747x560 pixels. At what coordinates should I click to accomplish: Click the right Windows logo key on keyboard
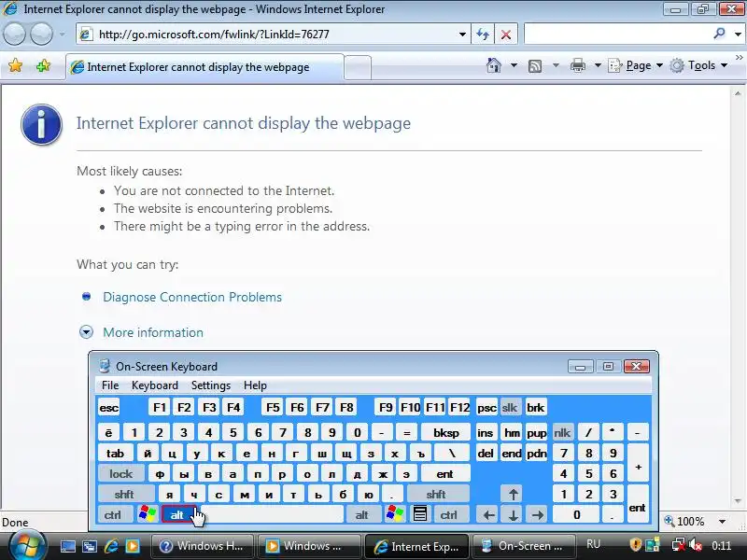pos(395,515)
